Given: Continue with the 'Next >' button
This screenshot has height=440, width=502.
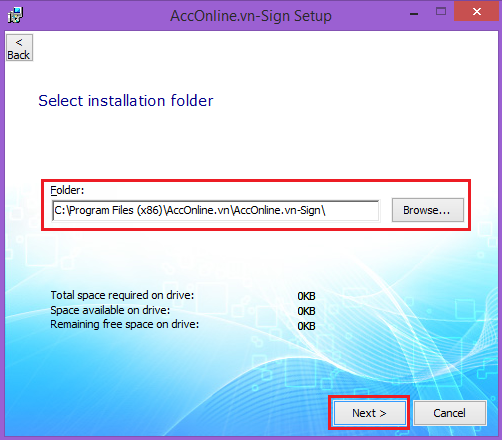Looking at the screenshot, I should coord(370,413).
